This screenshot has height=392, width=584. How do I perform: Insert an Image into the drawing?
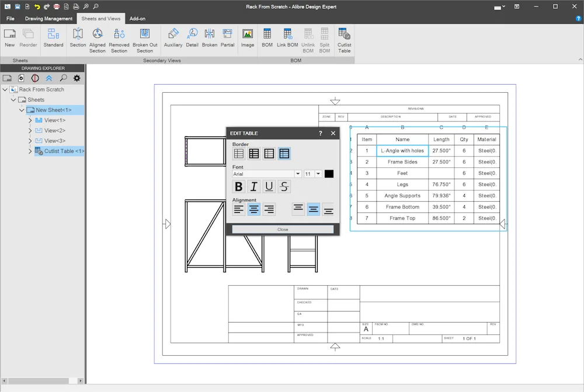(x=247, y=38)
